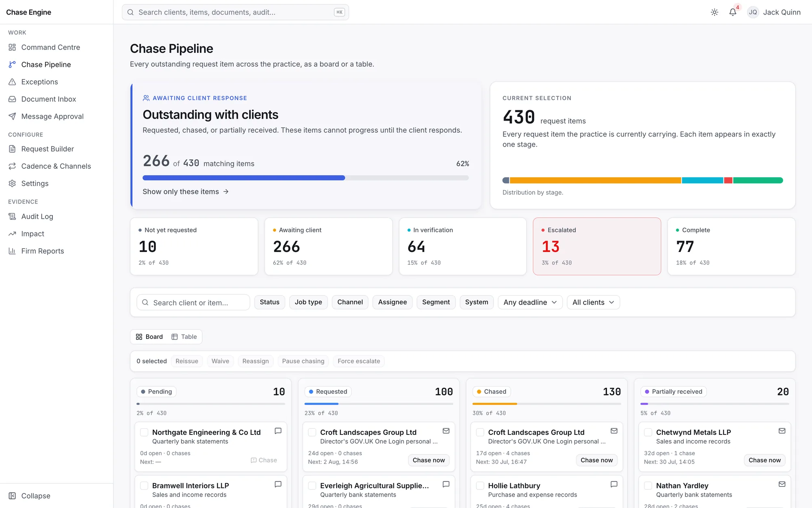Click the Audit Log scroll icon
The image size is (812, 508).
click(x=12, y=217)
